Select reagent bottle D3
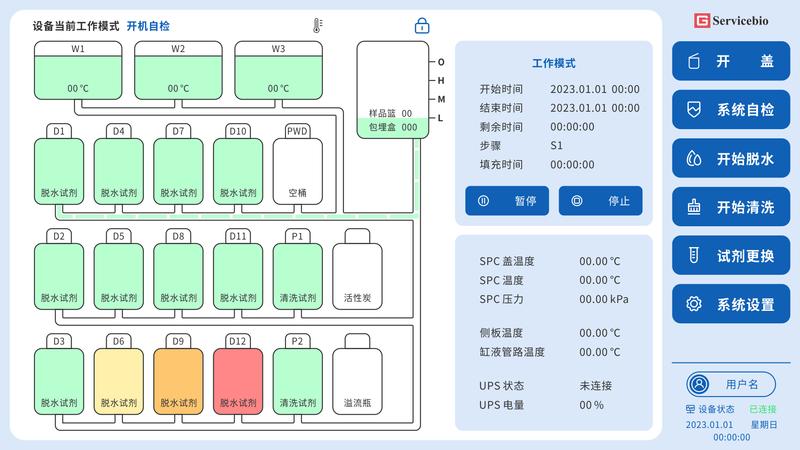800x450 pixels. [x=59, y=374]
